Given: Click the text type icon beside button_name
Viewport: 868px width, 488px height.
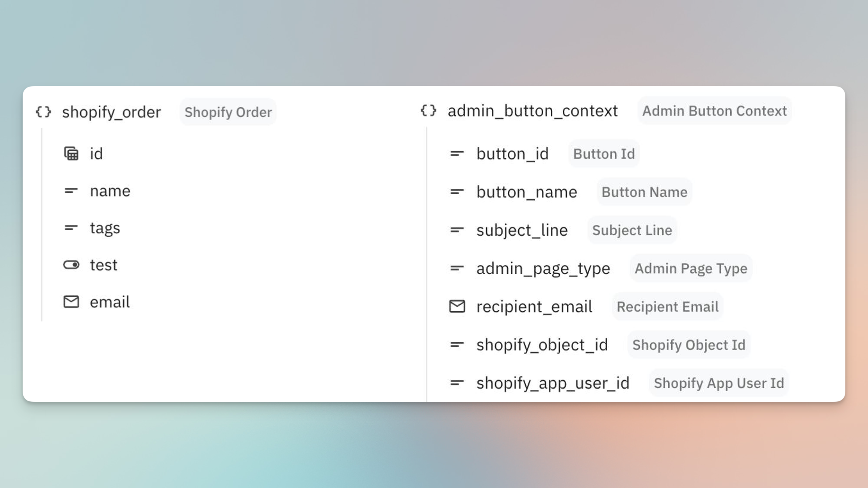Looking at the screenshot, I should point(457,192).
